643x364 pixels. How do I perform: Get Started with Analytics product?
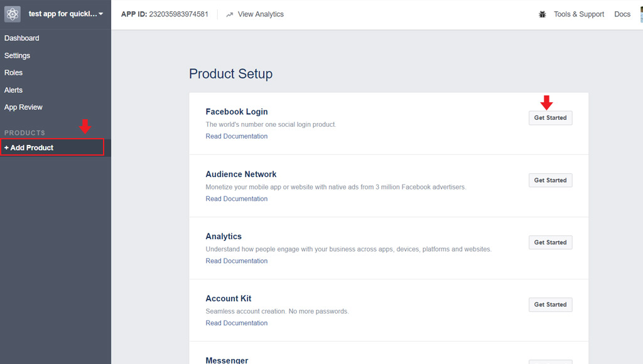pyautogui.click(x=550, y=242)
